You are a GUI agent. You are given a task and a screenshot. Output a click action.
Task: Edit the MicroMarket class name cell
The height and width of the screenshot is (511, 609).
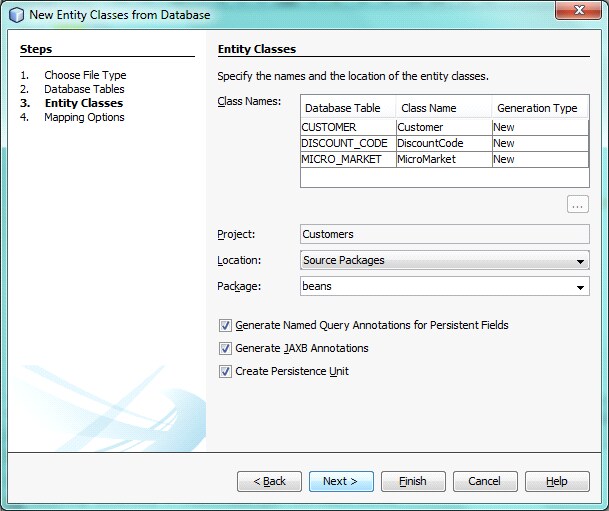[444, 159]
